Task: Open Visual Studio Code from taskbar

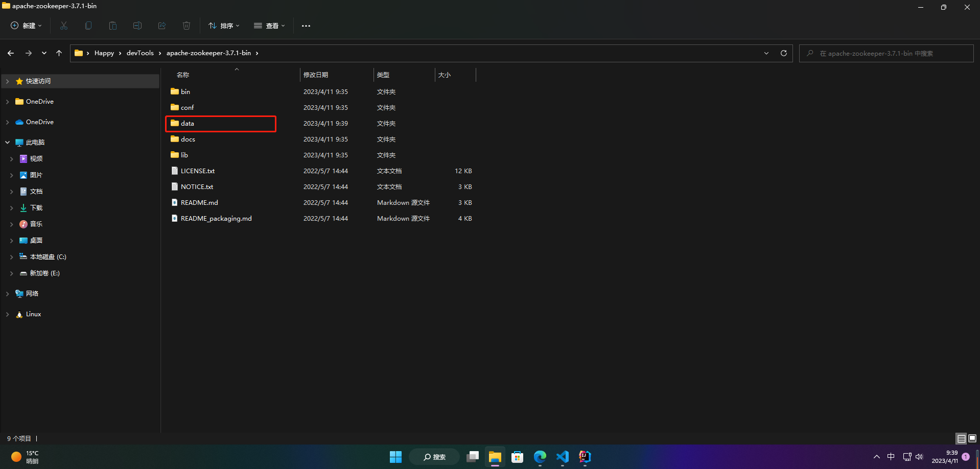Action: pos(563,457)
